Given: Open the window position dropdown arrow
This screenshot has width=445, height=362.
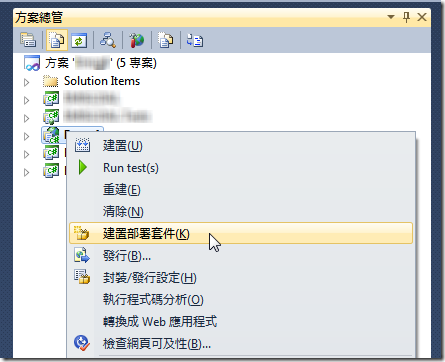Looking at the screenshot, I should click(391, 17).
